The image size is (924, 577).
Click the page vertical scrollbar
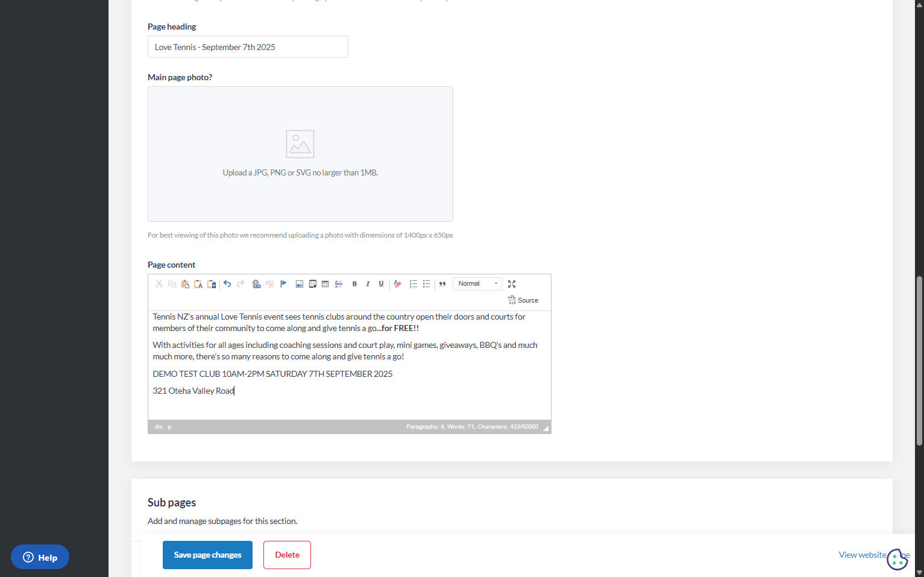click(919, 361)
